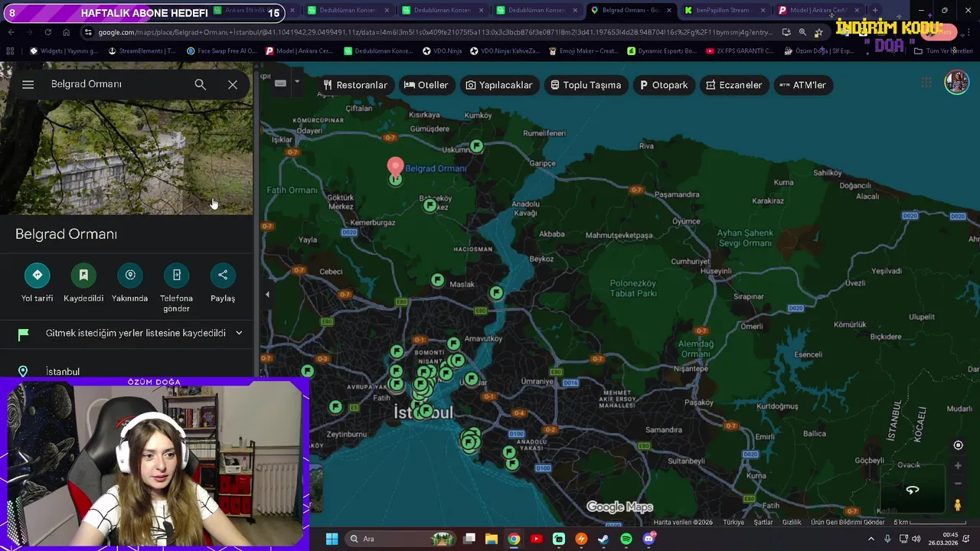Open the VDO.Ninja bookmark
The image size is (980, 551).
pos(442,51)
